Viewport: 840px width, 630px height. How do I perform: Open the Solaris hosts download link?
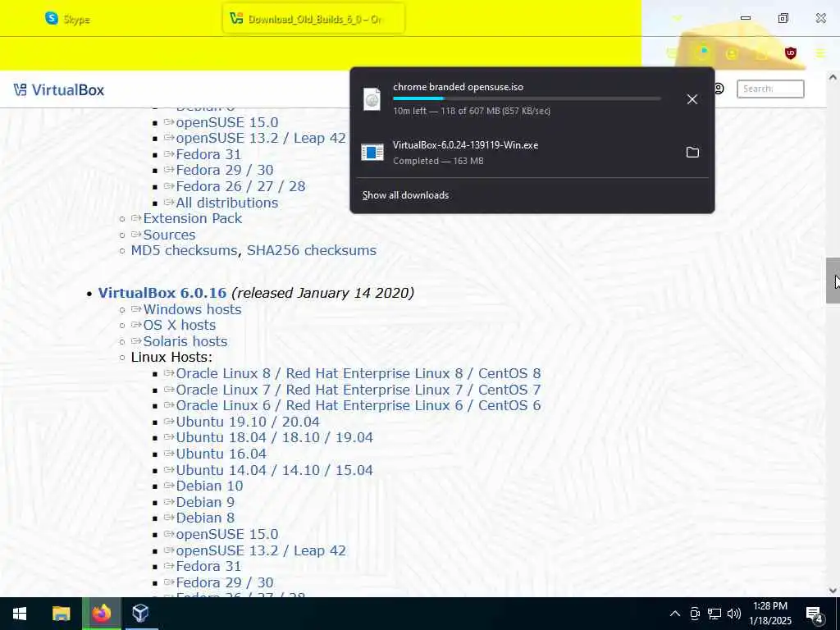185,341
